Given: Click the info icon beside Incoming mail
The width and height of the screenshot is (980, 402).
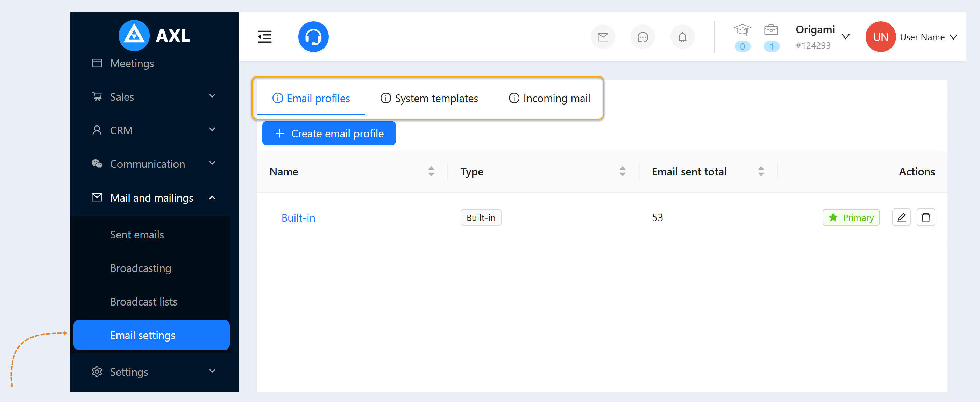Looking at the screenshot, I should (x=514, y=98).
